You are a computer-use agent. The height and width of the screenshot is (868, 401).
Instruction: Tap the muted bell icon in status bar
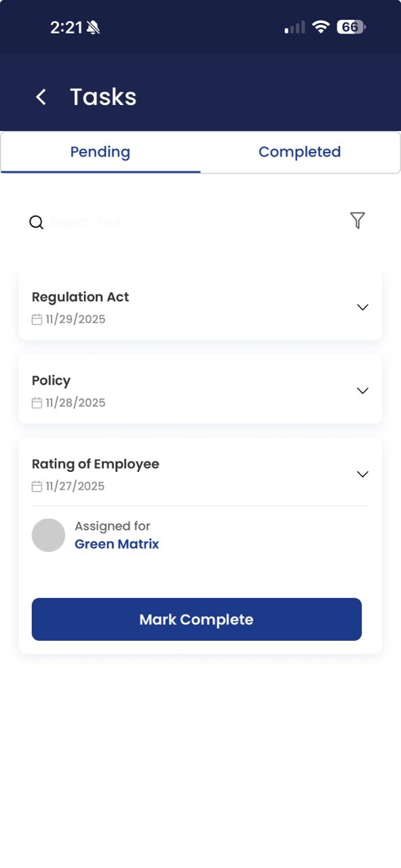pyautogui.click(x=93, y=28)
